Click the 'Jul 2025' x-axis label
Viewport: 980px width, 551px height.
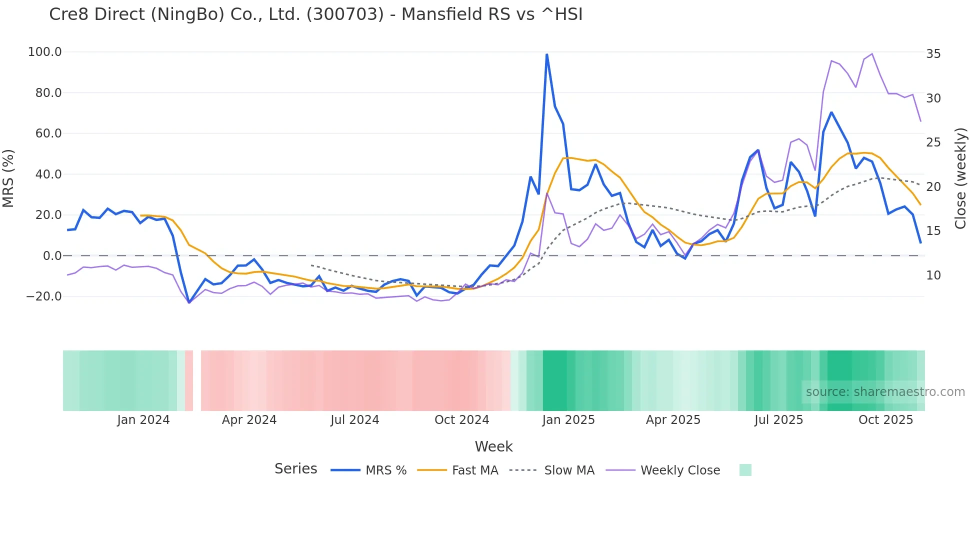point(778,420)
